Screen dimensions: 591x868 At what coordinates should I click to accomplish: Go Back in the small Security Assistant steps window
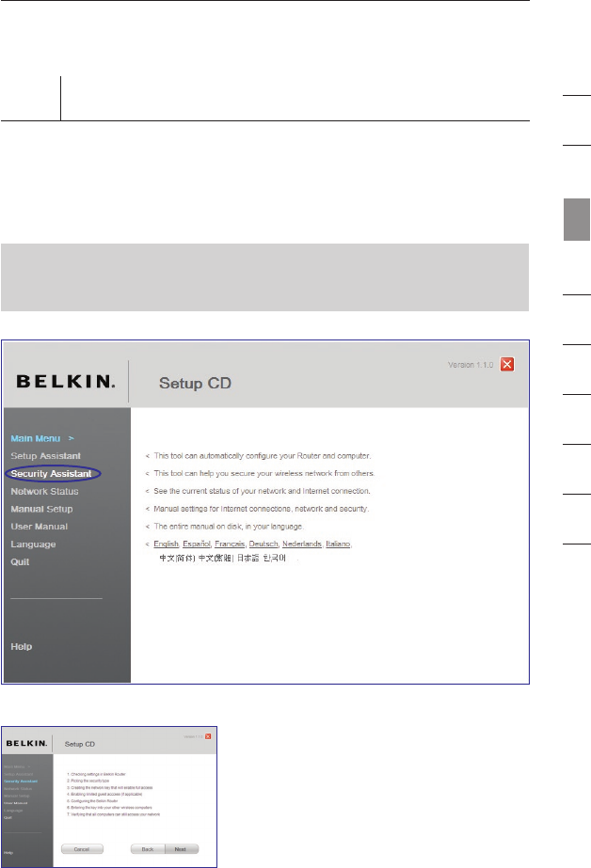click(148, 849)
